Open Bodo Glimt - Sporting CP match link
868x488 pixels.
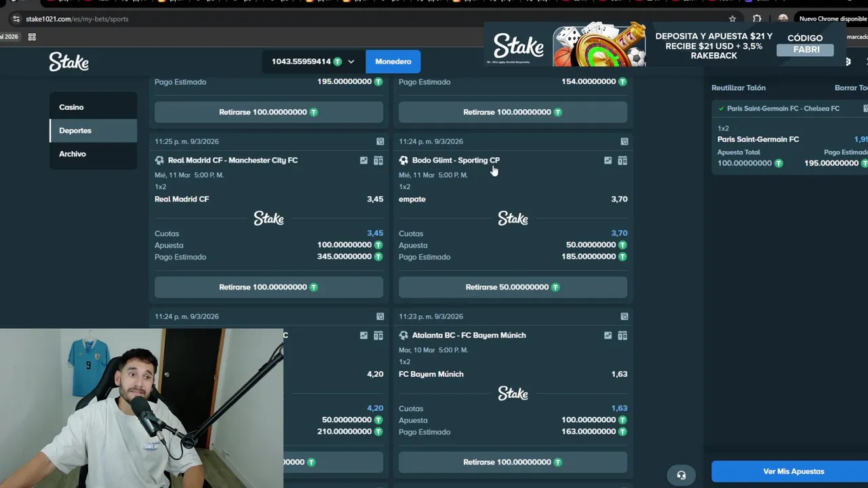456,161
